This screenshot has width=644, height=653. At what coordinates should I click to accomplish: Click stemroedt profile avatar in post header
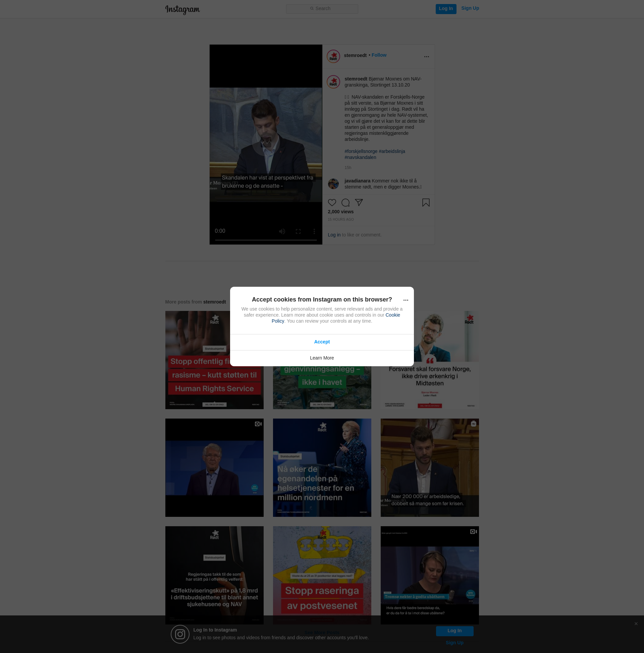[333, 56]
